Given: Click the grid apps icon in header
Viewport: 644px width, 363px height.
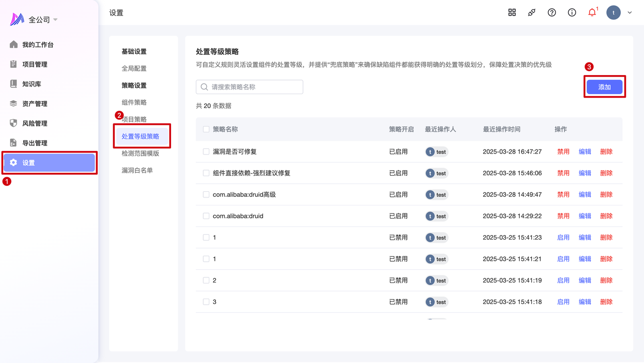Looking at the screenshot, I should (512, 13).
